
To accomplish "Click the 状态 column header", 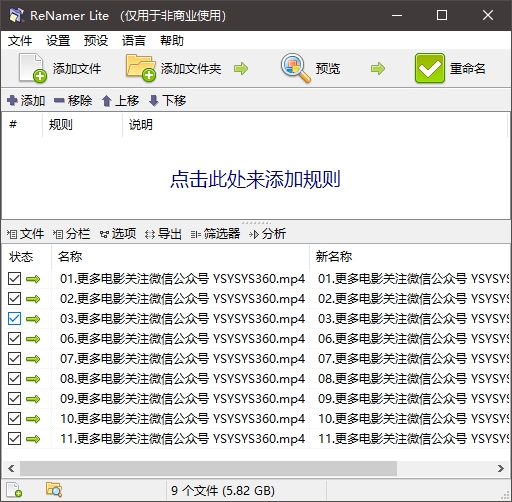I will pyautogui.click(x=27, y=257).
